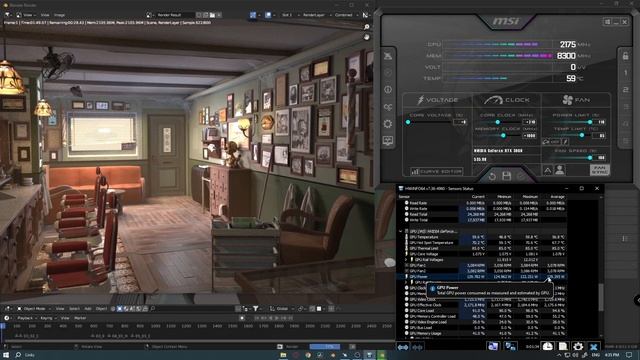Open the Image menu in Blender render window

point(60,15)
